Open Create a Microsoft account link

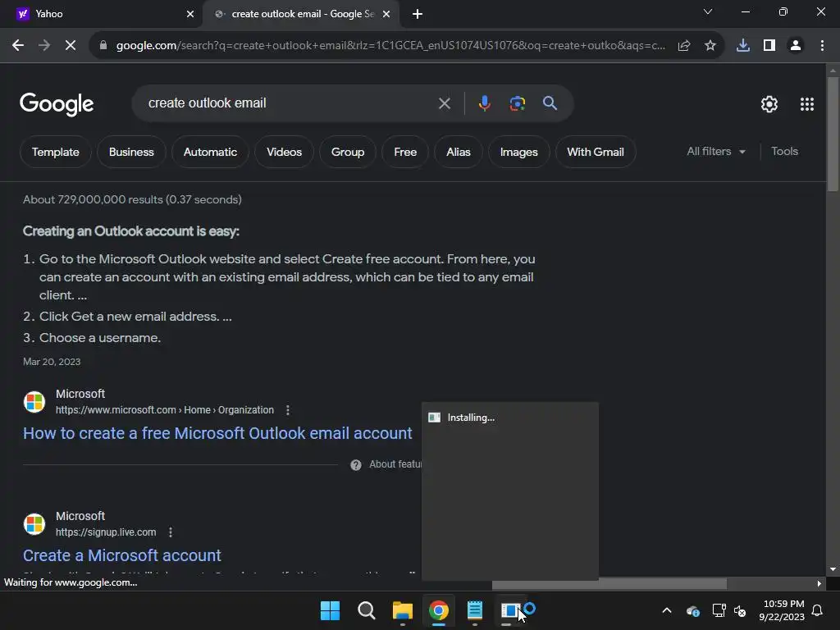(x=122, y=555)
